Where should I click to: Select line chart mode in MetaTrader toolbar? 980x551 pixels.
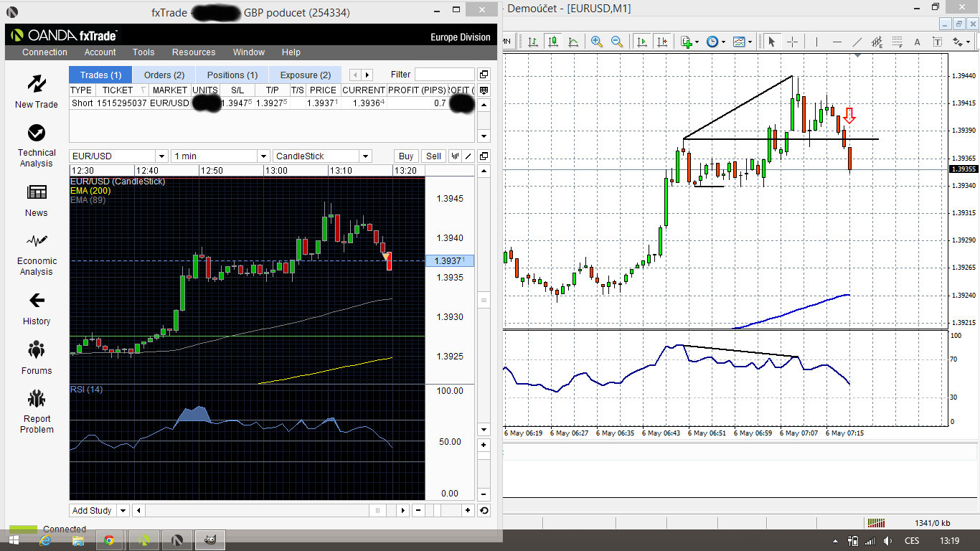point(573,42)
